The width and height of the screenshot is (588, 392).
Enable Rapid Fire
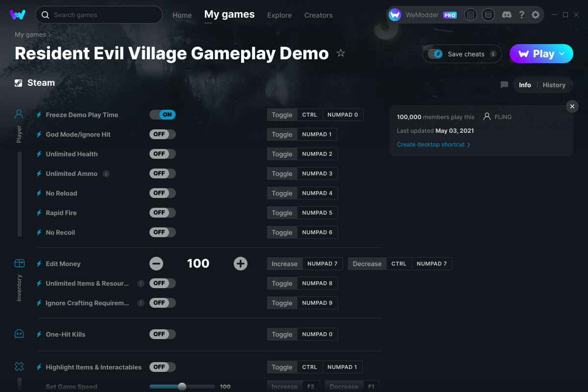click(163, 213)
